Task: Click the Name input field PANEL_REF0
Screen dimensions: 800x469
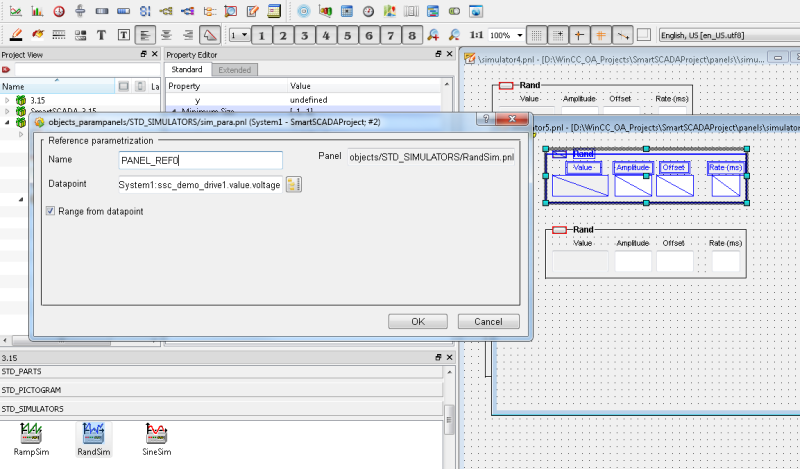Action: click(x=199, y=159)
